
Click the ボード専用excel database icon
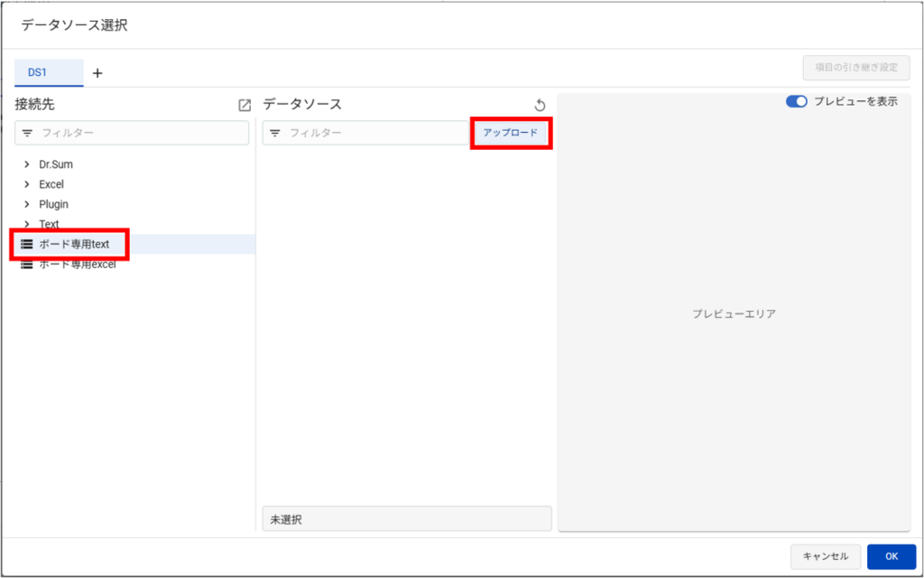(x=26, y=265)
